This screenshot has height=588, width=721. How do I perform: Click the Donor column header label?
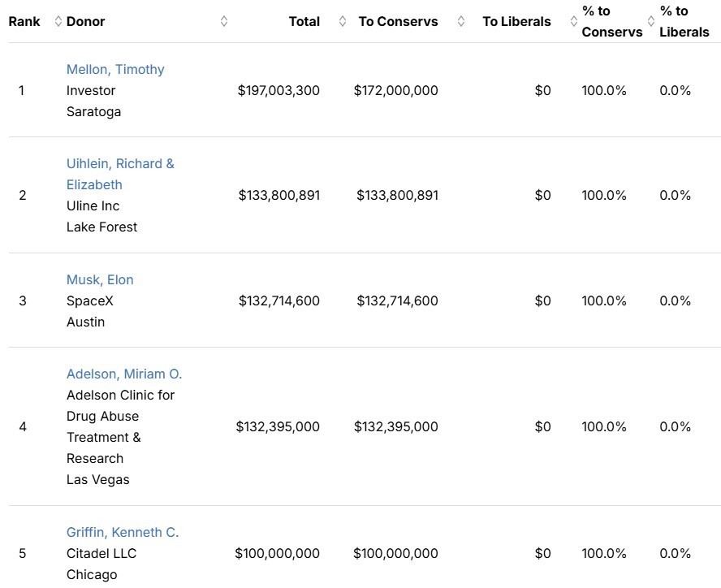pyautogui.click(x=86, y=22)
